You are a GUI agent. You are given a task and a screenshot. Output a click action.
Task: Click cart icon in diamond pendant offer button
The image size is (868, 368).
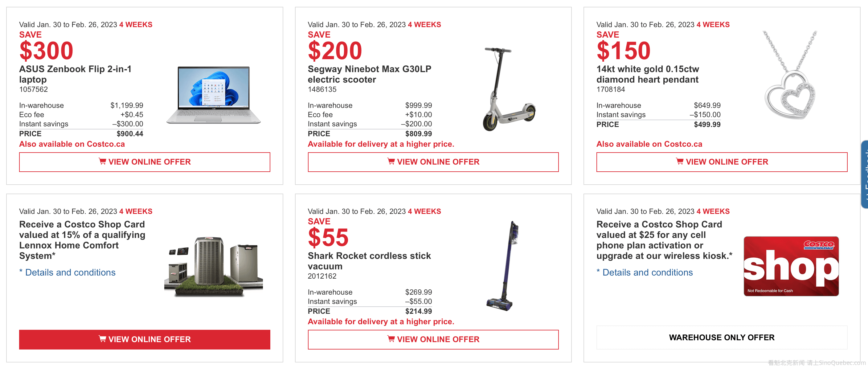tap(680, 162)
